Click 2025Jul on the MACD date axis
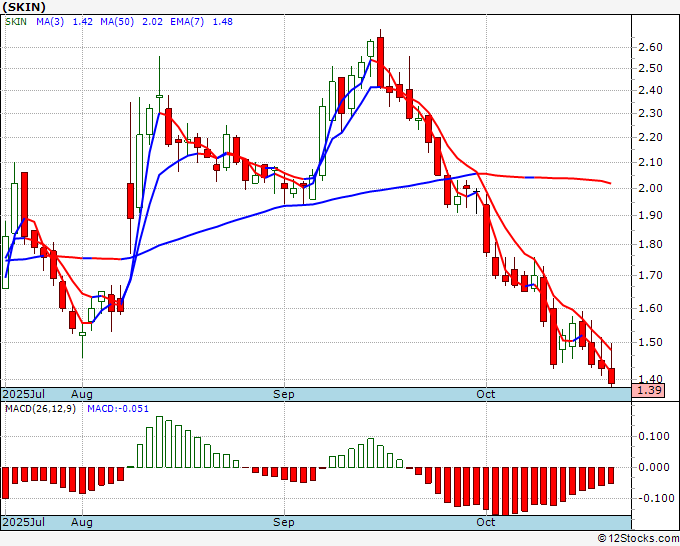 [x=24, y=522]
